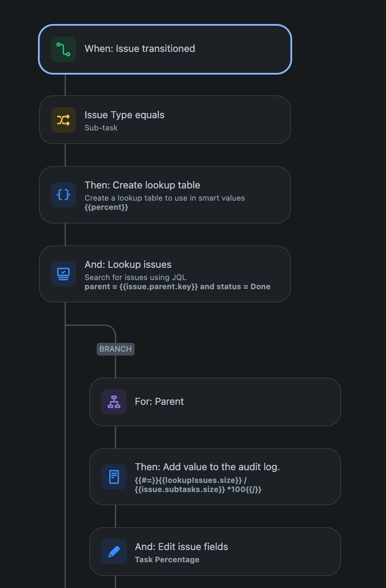Open the And: Edit issue fields action
The width and height of the screenshot is (386, 588).
pyautogui.click(x=215, y=552)
